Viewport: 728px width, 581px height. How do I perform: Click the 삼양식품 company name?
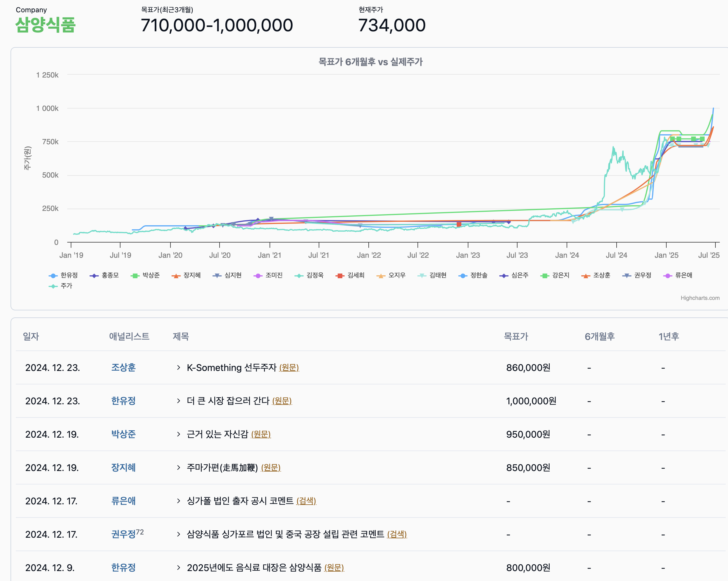coord(46,25)
